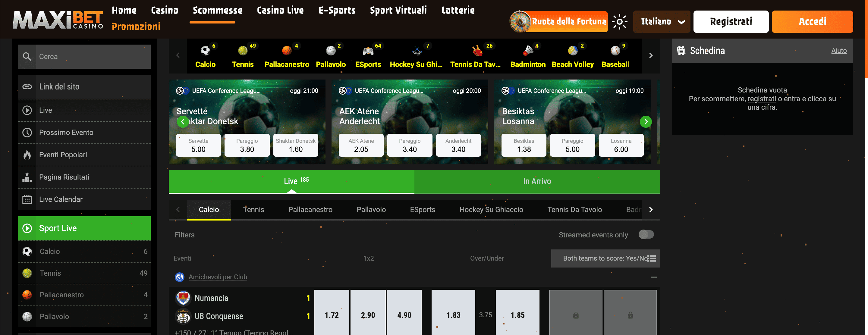Screen dimensions: 868x335
Task: Open the Italiano language dropdown
Action: click(661, 21)
